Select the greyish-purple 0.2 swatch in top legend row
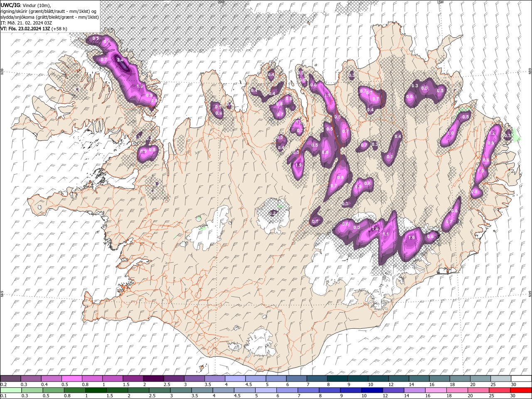The height and width of the screenshot is (399, 532). 10,379
